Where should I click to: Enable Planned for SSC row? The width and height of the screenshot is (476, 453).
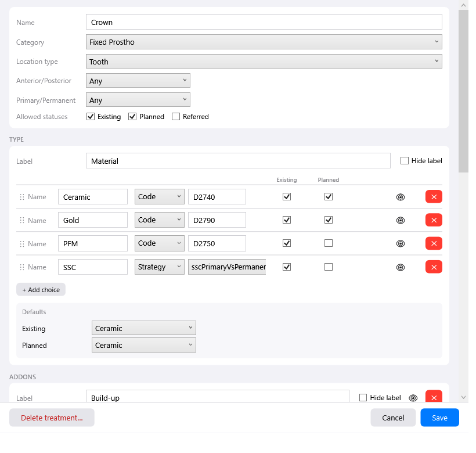pos(329,267)
